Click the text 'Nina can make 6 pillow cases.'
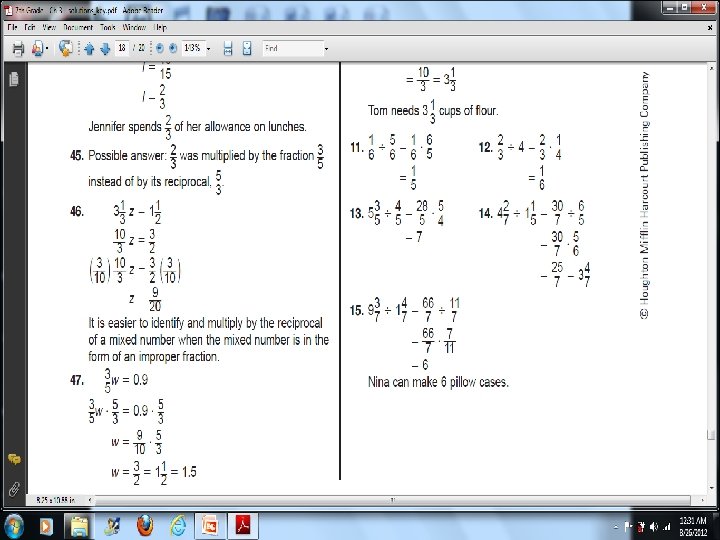This screenshot has width=720, height=540. point(438,382)
